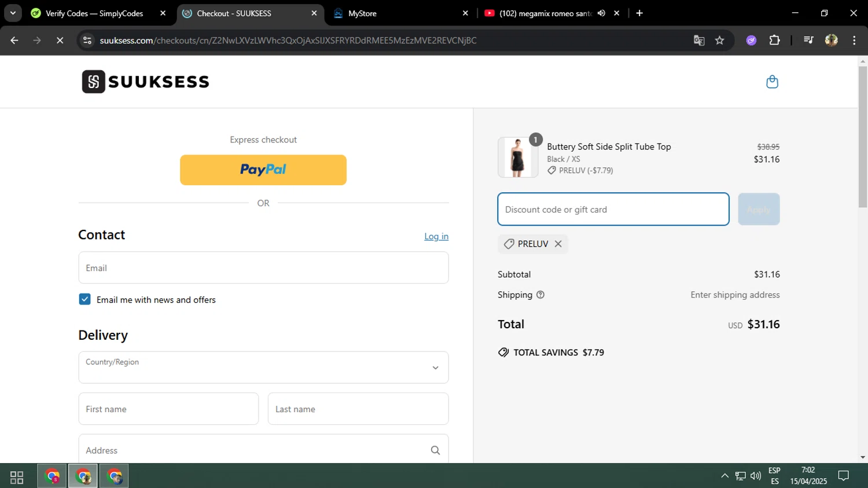Click the SUUKSESS logo
This screenshot has width=868, height=488.
[145, 82]
